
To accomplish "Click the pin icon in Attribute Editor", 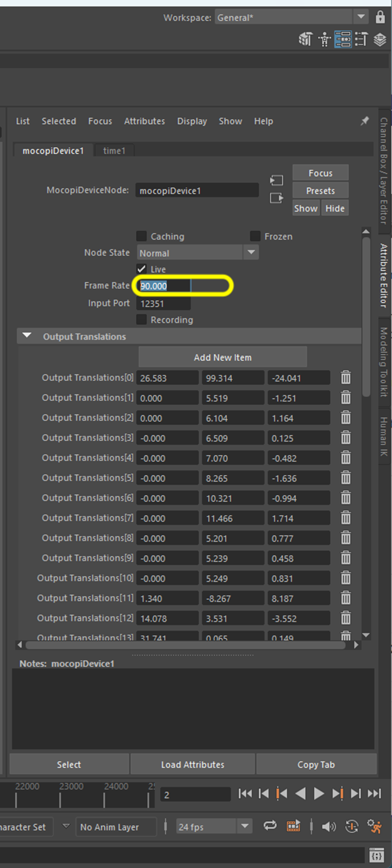I will coord(365,121).
